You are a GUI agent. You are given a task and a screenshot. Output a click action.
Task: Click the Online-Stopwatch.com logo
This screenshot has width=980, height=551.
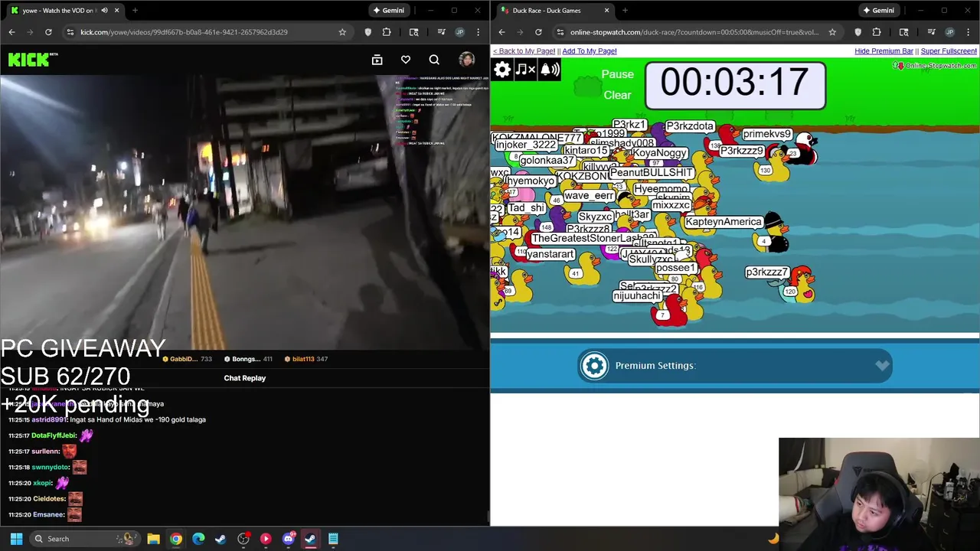935,66
